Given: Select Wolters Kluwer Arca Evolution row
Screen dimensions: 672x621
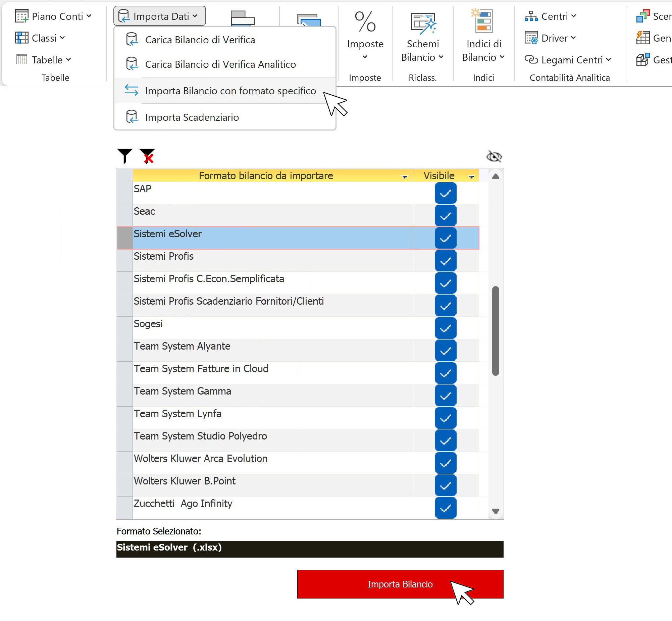Looking at the screenshot, I should point(298,463).
